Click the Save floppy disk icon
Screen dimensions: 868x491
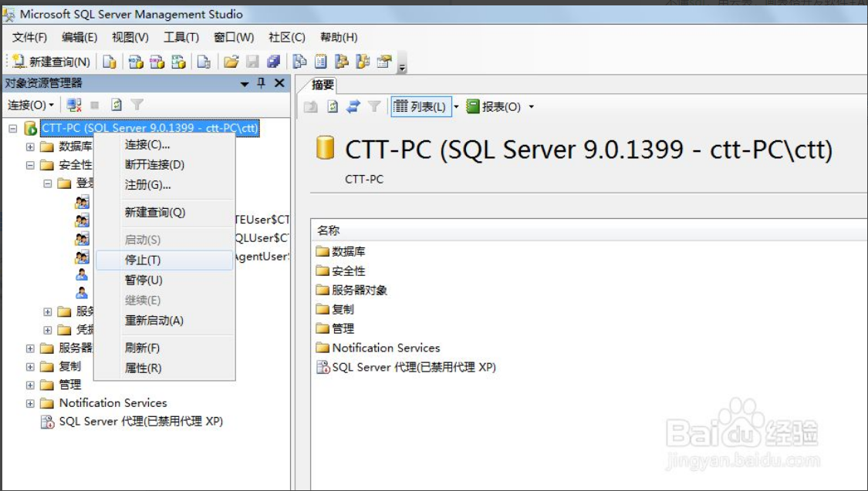(x=252, y=62)
